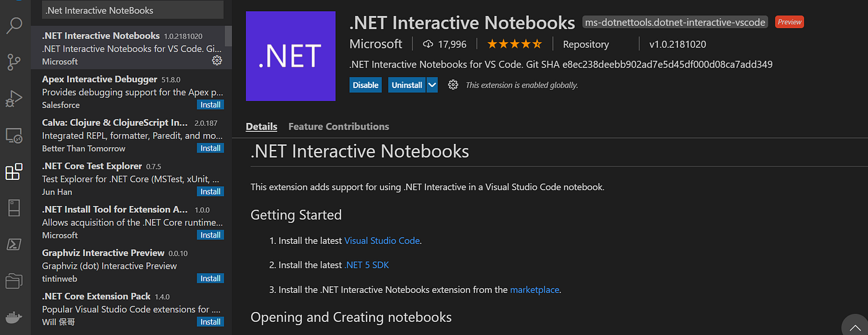Click the large .NET extension logo
This screenshot has height=335, width=868.
click(291, 56)
